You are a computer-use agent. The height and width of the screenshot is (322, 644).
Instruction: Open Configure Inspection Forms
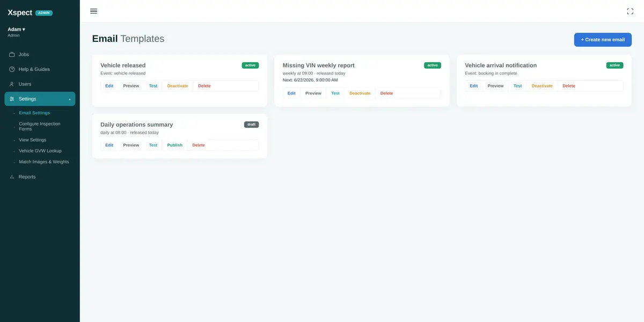point(40,126)
